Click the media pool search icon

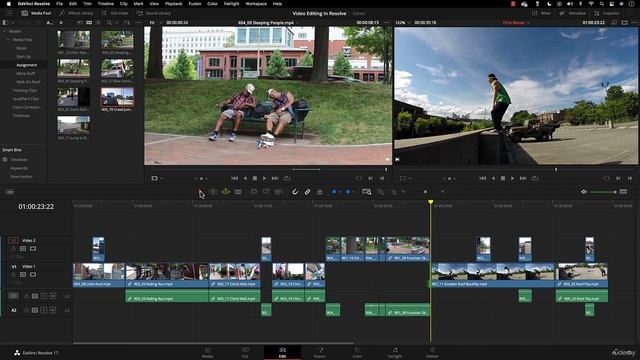(109, 22)
